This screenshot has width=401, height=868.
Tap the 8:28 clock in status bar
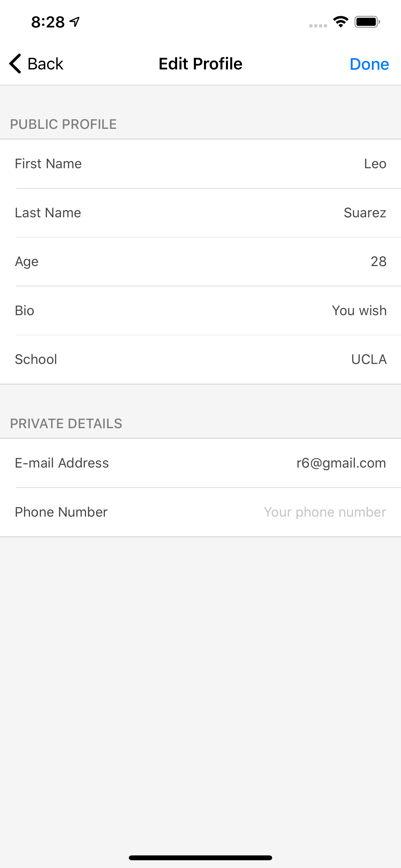48,22
